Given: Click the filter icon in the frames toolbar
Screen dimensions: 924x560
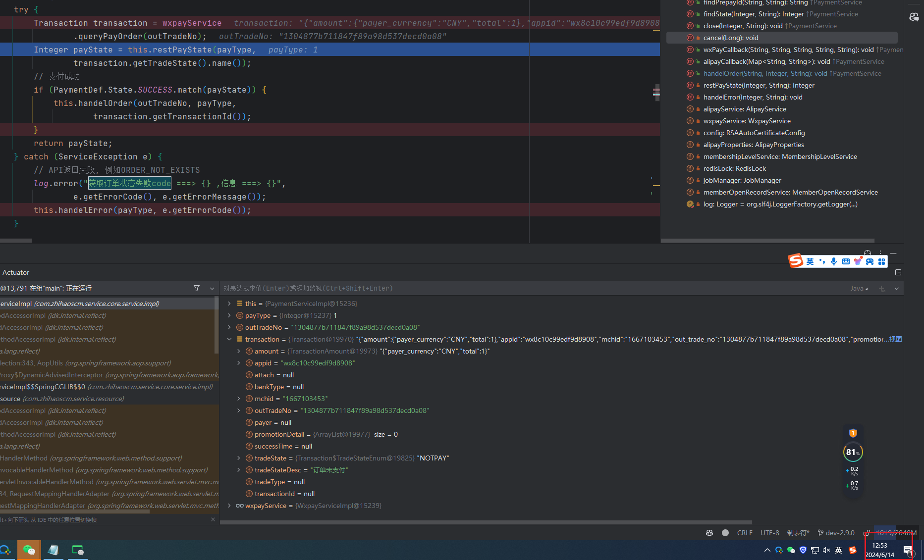Looking at the screenshot, I should click(x=197, y=288).
